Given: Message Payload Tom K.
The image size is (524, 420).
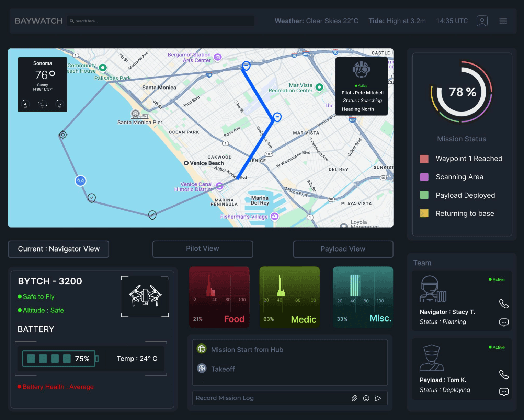Looking at the screenshot, I should coord(504,392).
